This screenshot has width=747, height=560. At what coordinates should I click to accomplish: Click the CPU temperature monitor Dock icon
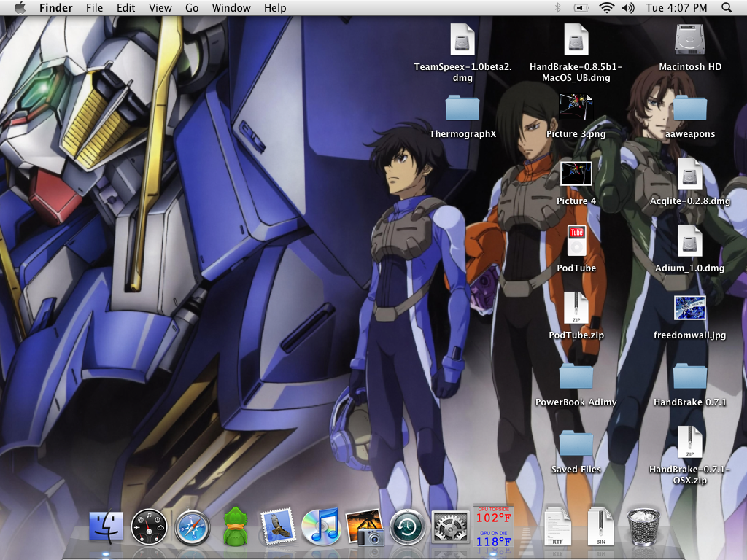click(494, 527)
